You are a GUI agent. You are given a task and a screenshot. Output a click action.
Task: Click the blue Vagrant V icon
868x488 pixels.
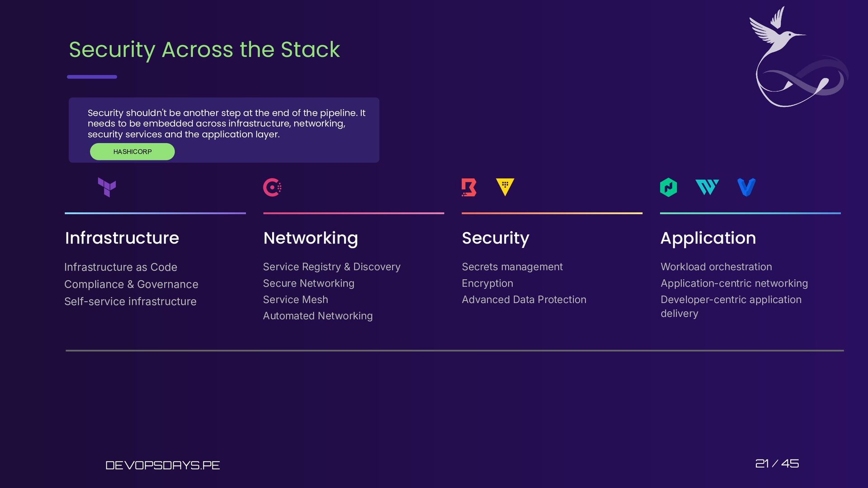tap(746, 187)
